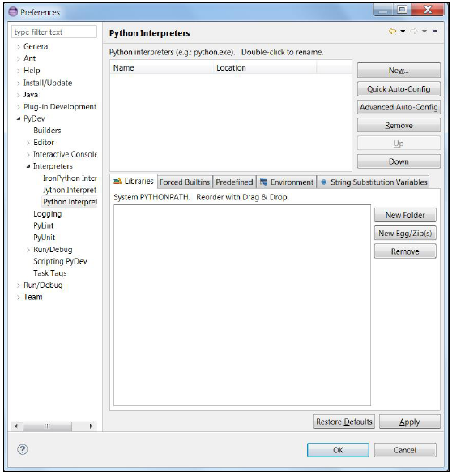Expand the Ant tree node
Screen dimensions: 452x476
[x=19, y=58]
